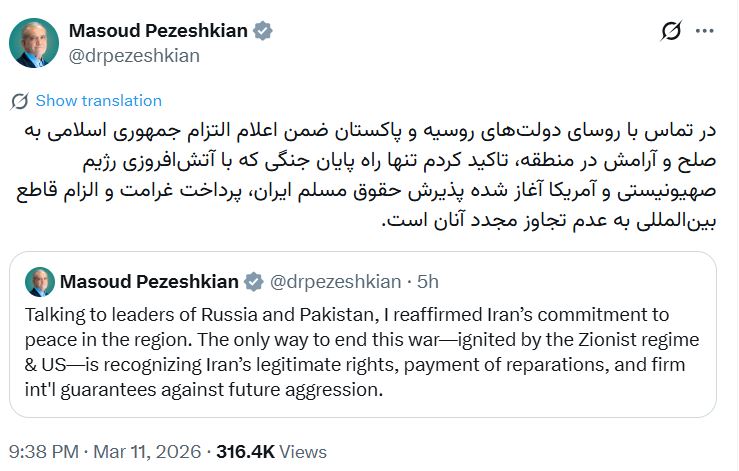
Task: Click the Mar 11, 2026 date
Action: pyautogui.click(x=145, y=451)
